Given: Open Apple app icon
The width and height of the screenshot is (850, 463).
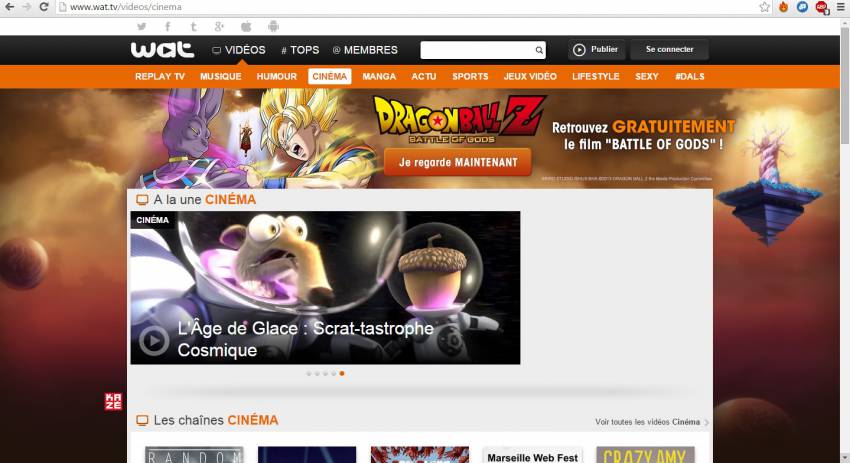Looking at the screenshot, I should [x=246, y=26].
